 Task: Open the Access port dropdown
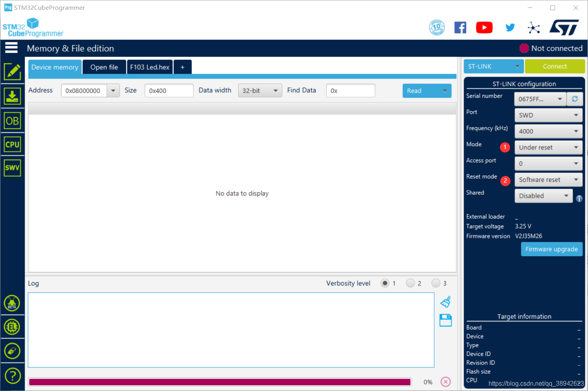pyautogui.click(x=548, y=163)
